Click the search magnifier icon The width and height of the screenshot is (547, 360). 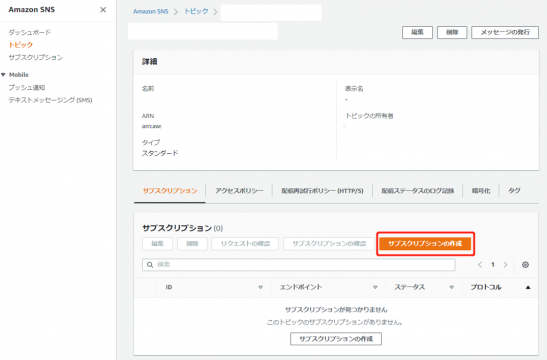click(x=150, y=265)
